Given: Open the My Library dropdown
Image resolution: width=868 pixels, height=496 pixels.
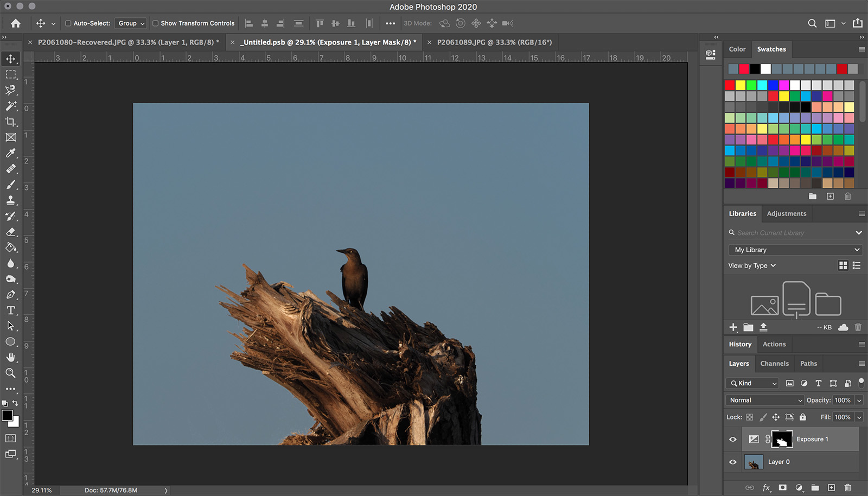Looking at the screenshot, I should (x=795, y=250).
